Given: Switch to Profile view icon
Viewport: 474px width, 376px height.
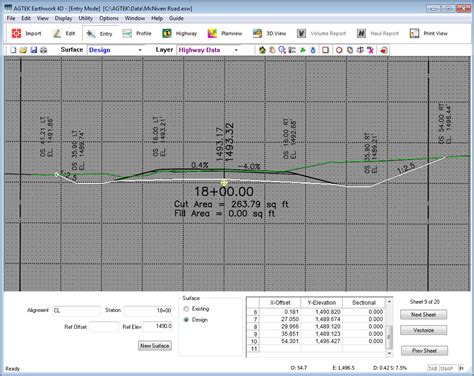Looking at the screenshot, I should pos(127,33).
